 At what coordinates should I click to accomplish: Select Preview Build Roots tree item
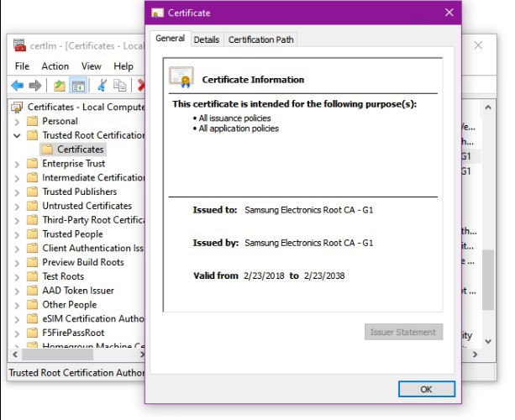click(83, 262)
